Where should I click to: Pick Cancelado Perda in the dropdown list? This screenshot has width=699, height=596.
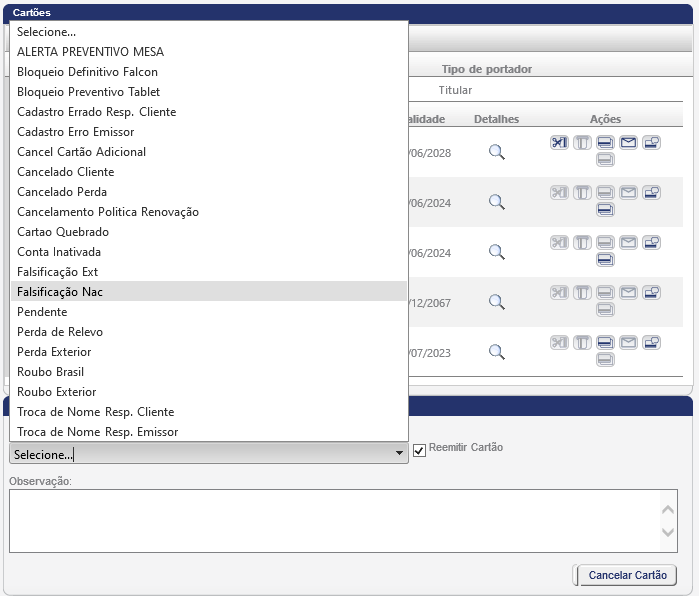click(x=62, y=192)
